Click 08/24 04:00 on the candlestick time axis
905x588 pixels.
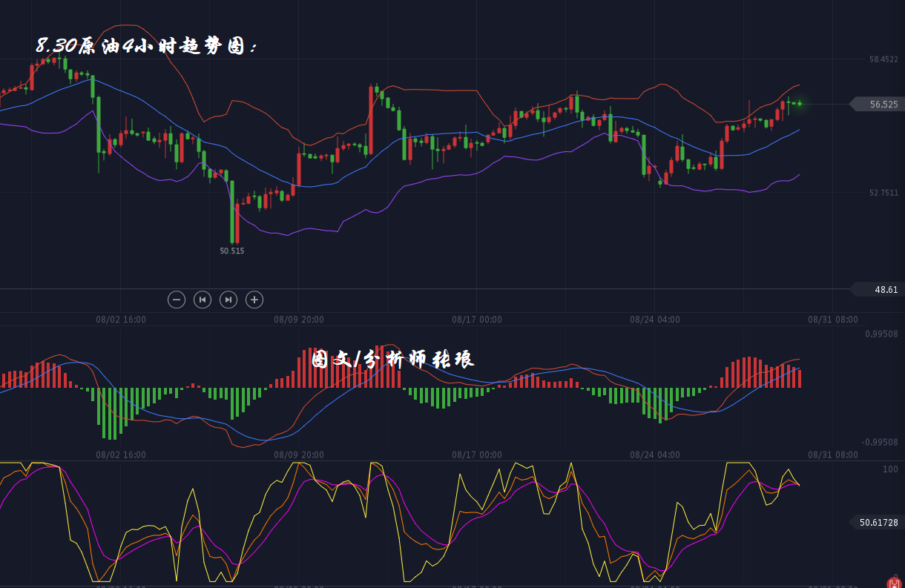pyautogui.click(x=655, y=320)
